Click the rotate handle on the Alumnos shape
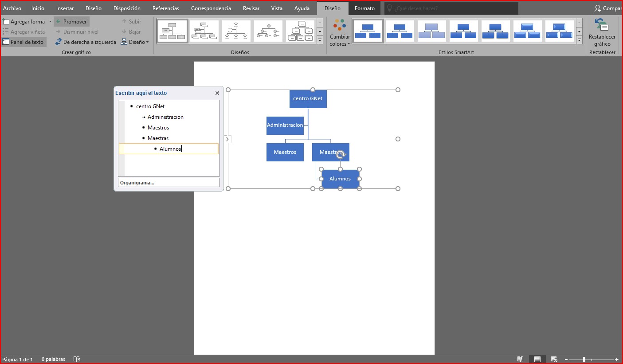Image resolution: width=623 pixels, height=364 pixels. 341,155
